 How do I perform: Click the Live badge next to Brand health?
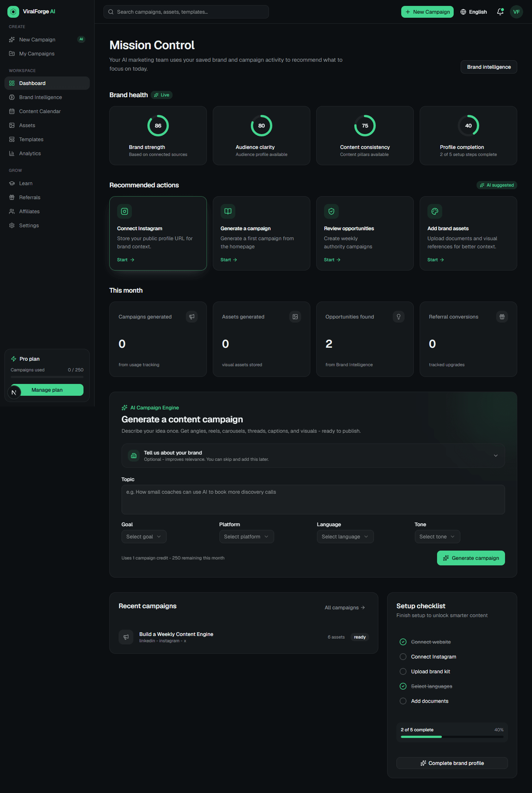[162, 95]
